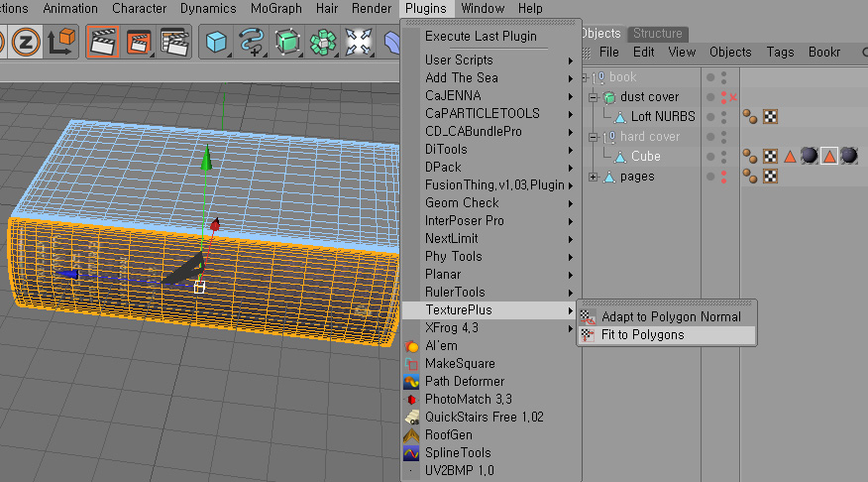Toggle red visibility dots for dust cover
Viewport: 868px width, 482px height.
(723, 97)
